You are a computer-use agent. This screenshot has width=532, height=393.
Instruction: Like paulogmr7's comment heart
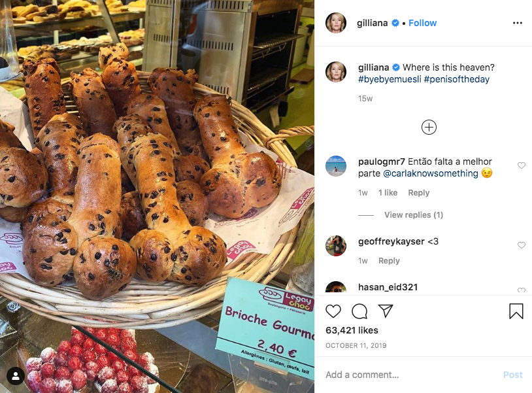[522, 165]
